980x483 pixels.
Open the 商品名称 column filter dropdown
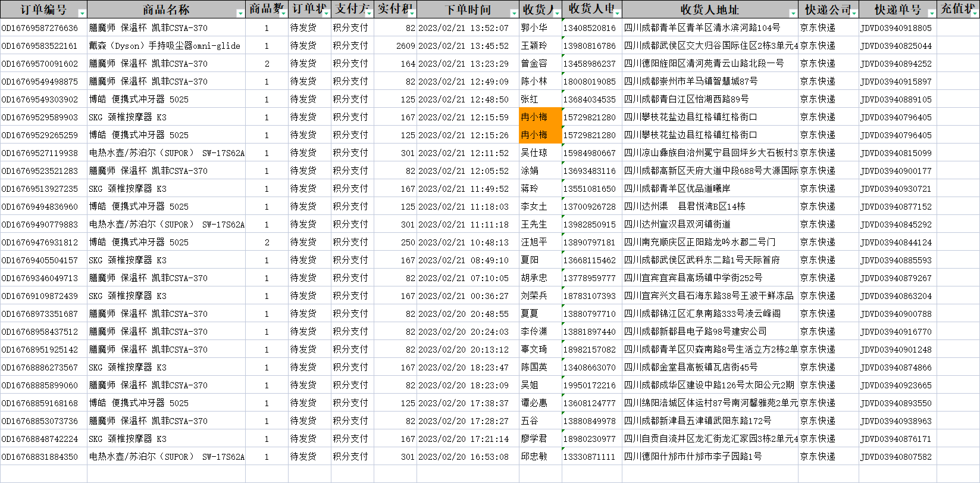click(240, 13)
